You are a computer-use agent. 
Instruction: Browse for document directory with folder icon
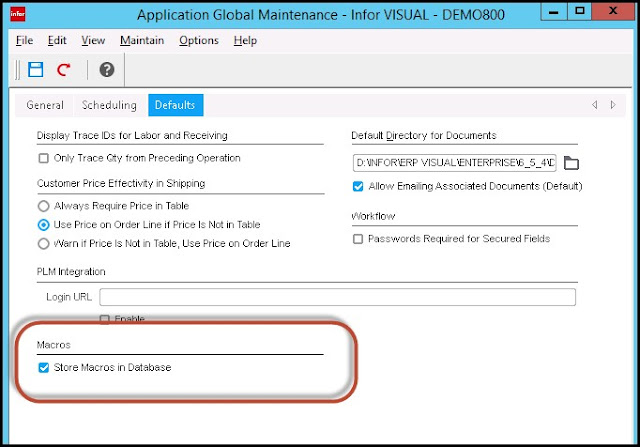[x=571, y=163]
